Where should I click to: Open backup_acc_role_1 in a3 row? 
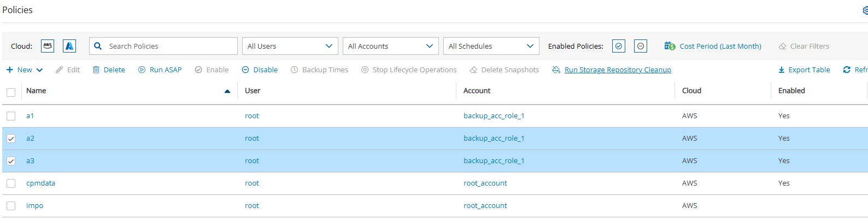[x=494, y=161]
